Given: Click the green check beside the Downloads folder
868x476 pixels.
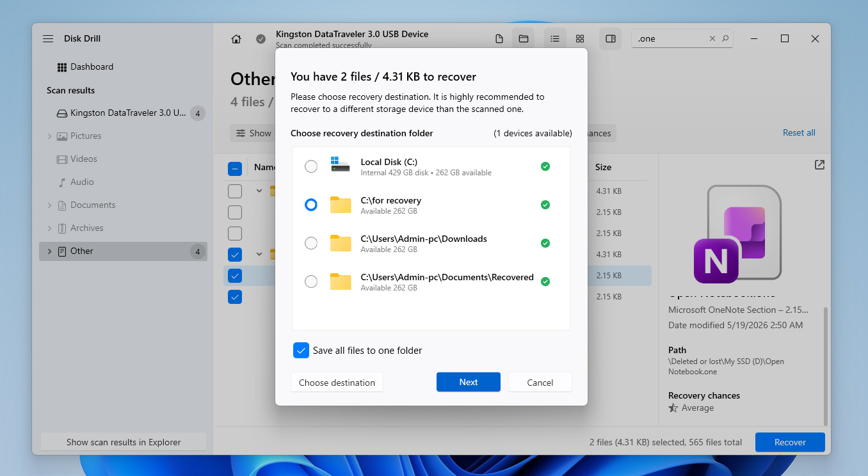Looking at the screenshot, I should 545,243.
